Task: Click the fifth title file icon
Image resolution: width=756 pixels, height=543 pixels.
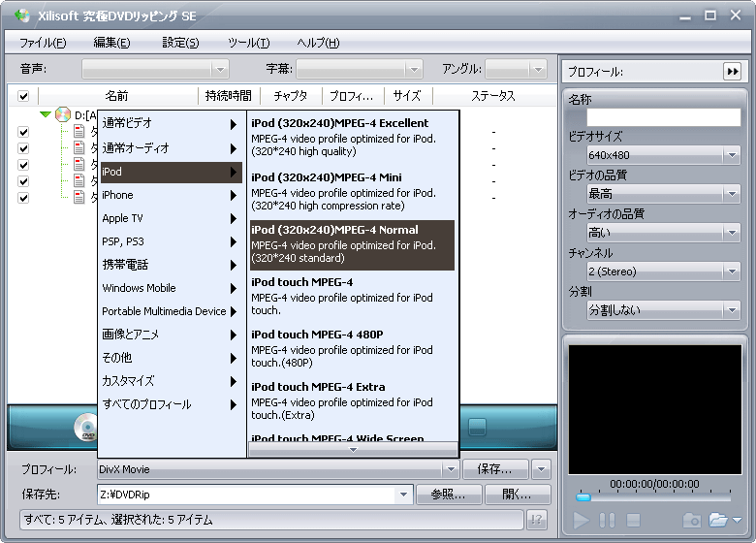Action: (x=79, y=197)
